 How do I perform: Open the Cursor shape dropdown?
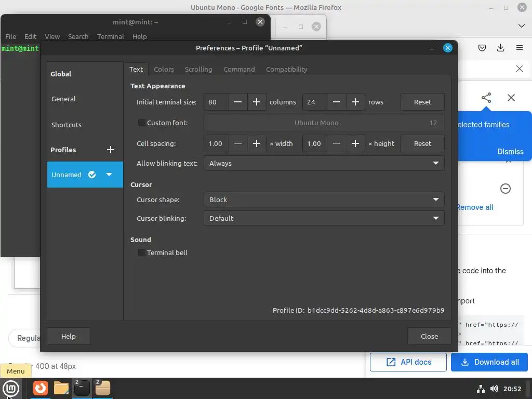tap(324, 199)
